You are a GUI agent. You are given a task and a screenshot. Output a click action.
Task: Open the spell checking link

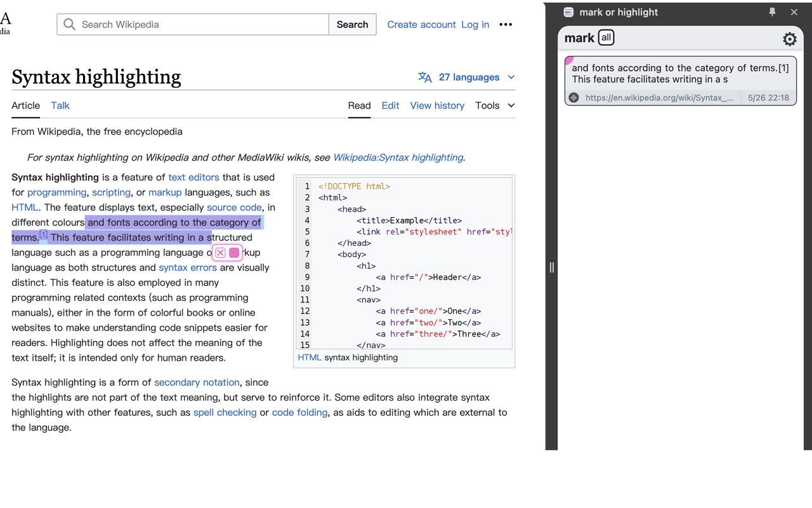coord(225,413)
